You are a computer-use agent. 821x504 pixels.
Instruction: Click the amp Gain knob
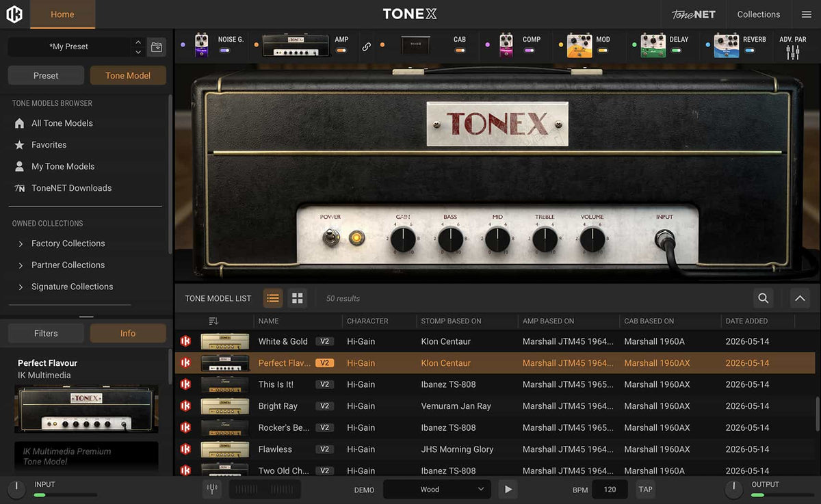point(403,239)
